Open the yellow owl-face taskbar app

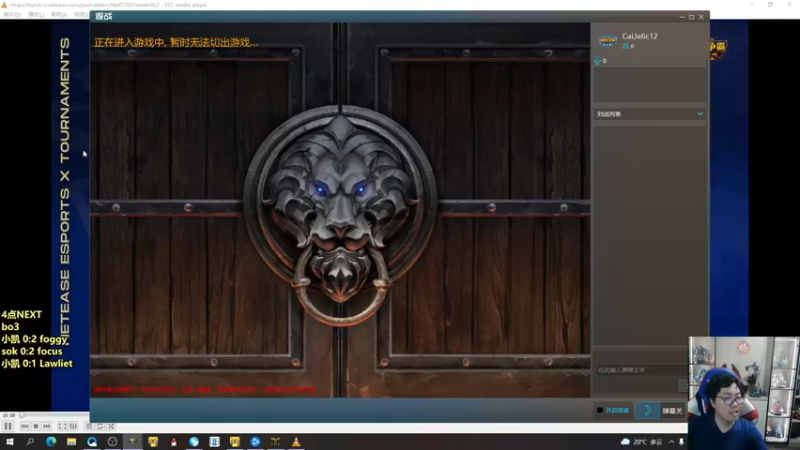click(153, 442)
